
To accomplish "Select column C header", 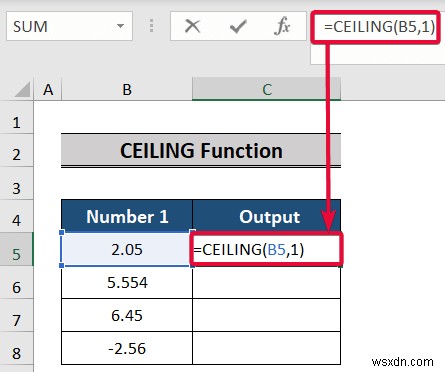I will (266, 89).
